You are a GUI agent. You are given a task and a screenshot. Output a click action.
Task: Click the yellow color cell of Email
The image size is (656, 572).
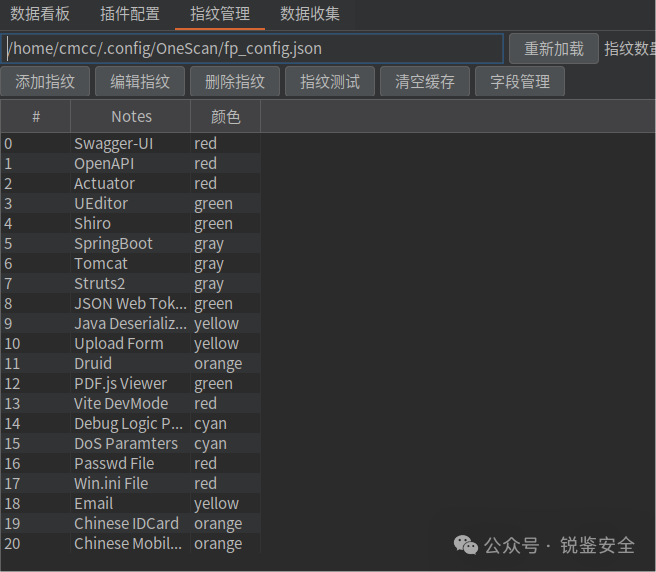coord(226,504)
